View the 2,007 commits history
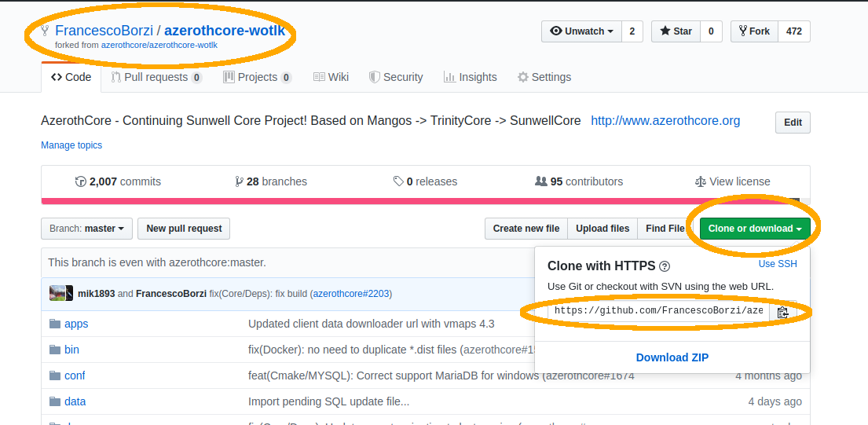This screenshot has width=868, height=425. [x=118, y=181]
